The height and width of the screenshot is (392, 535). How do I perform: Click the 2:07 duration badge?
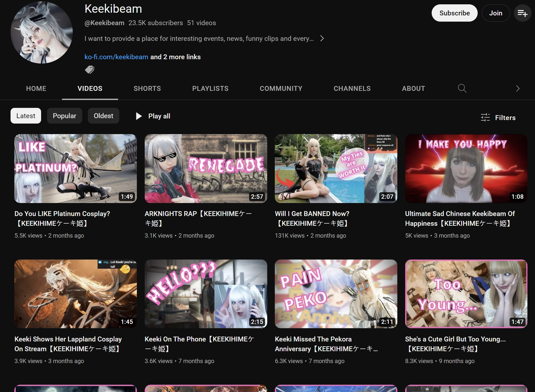coord(387,197)
